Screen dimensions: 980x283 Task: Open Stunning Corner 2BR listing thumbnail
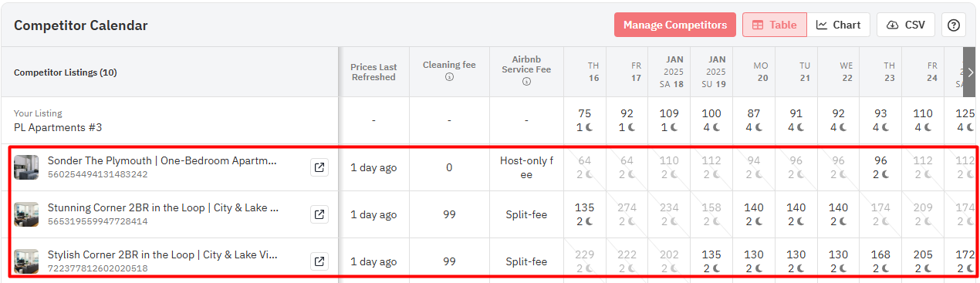pyautogui.click(x=26, y=214)
